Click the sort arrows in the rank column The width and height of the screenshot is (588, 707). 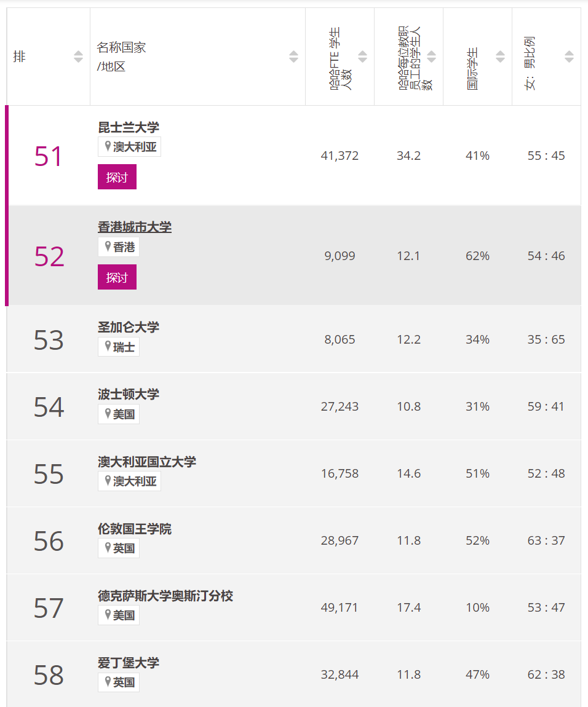click(x=78, y=57)
